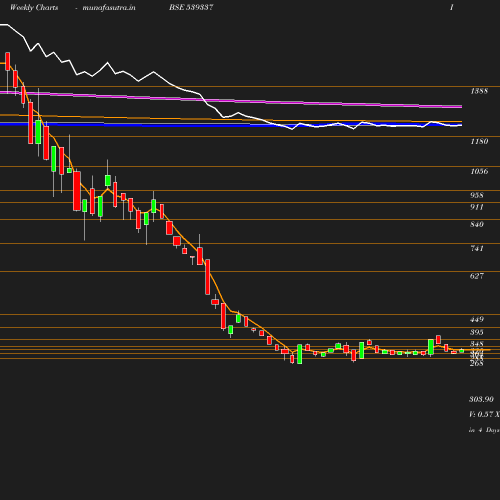Click the 'BSE 539337' stock code
Screen dimensions: 500x500
coord(191,7)
